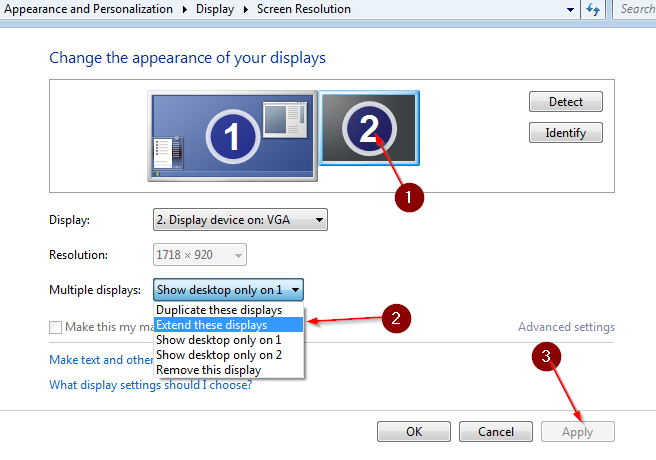Select Show desktop only on 1 in list
Viewport: 656px width, 460px height.
[x=218, y=340]
